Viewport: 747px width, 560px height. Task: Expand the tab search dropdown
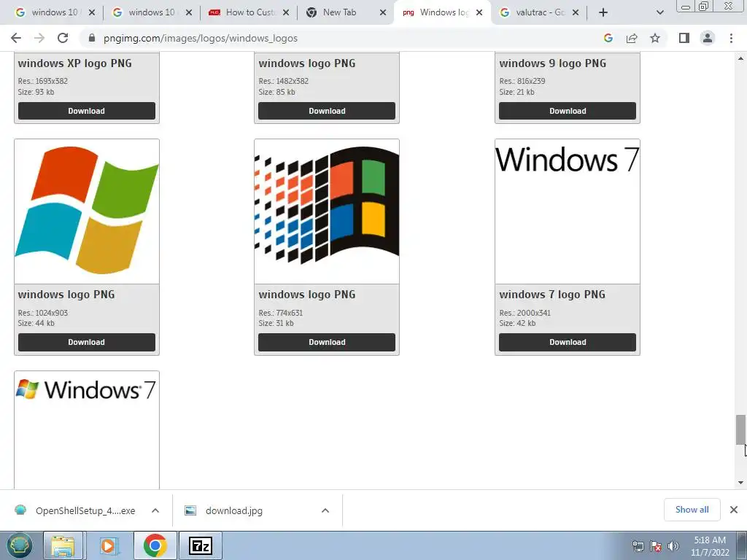click(659, 12)
